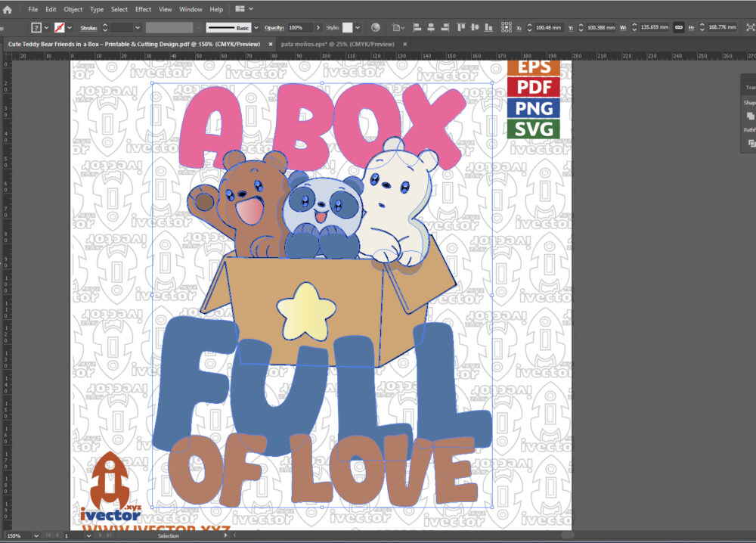The height and width of the screenshot is (543, 756).
Task: Open the File menu
Action: tap(33, 9)
